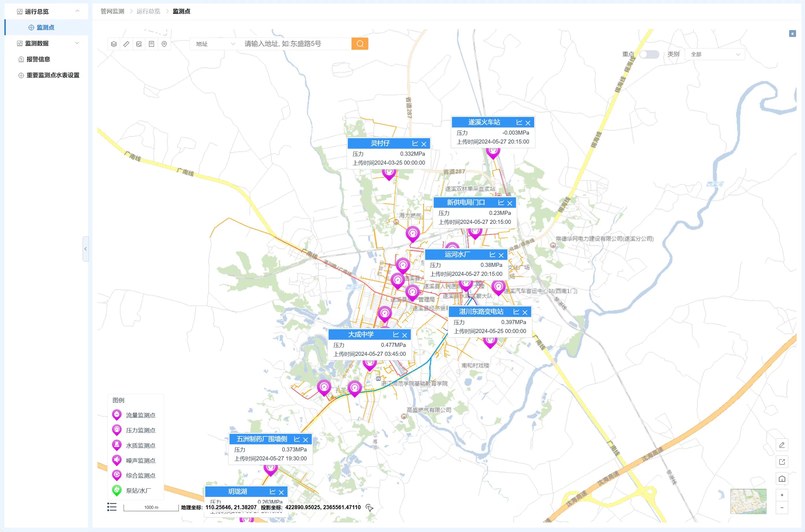Open 重要监测点水表设置 menu item
The width and height of the screenshot is (805, 532).
(x=53, y=75)
